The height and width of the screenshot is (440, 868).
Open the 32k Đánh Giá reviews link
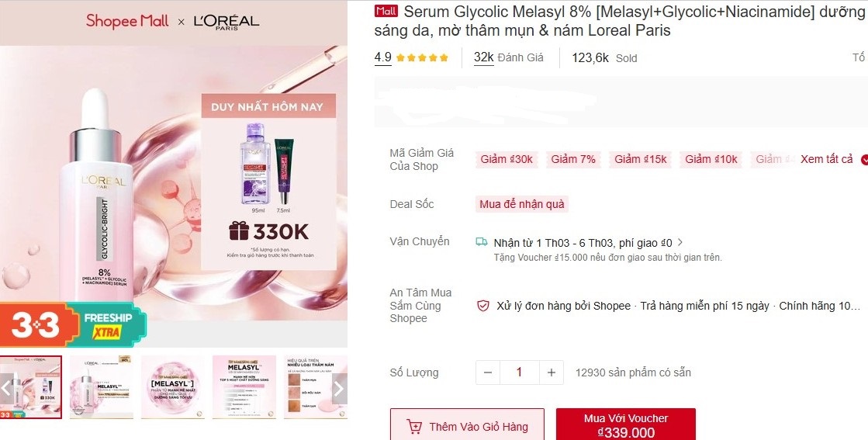click(509, 57)
